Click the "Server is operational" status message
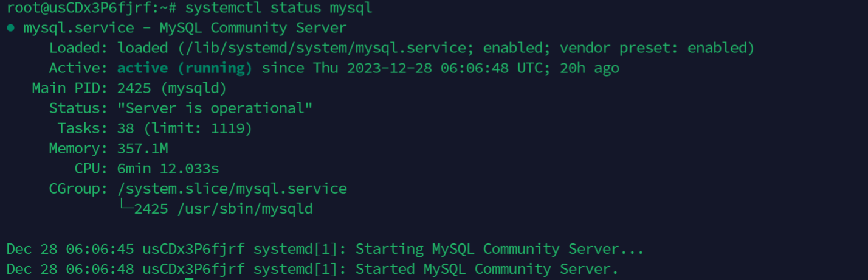Viewport: 868px width, 280px height. pos(215,108)
